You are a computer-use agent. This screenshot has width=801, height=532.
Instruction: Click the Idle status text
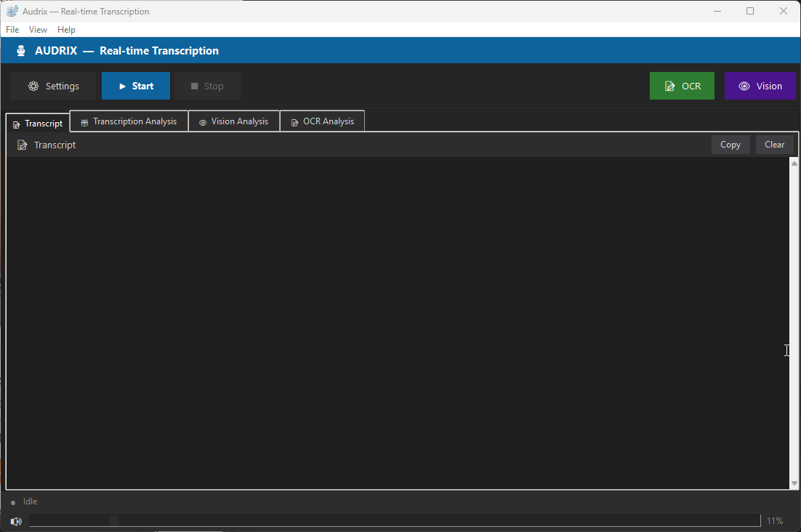pos(30,501)
